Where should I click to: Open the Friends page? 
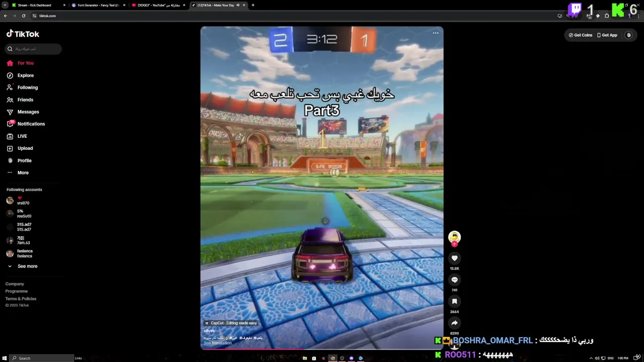pyautogui.click(x=25, y=100)
